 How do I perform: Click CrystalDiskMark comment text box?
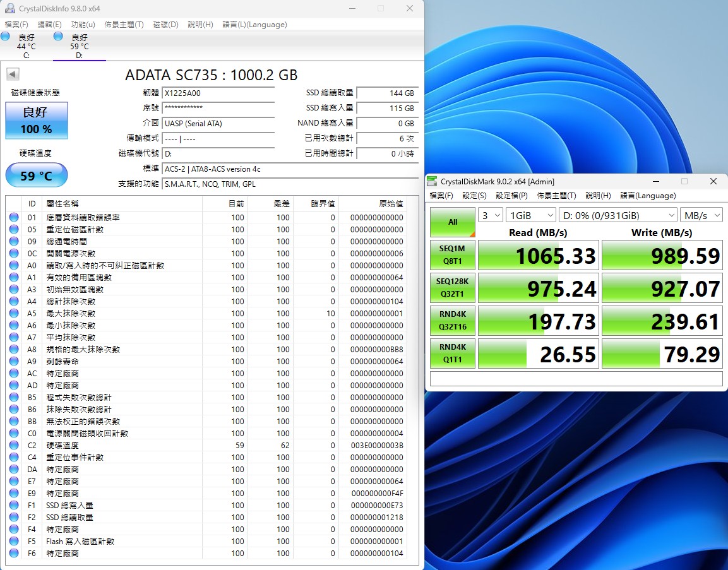click(576, 379)
